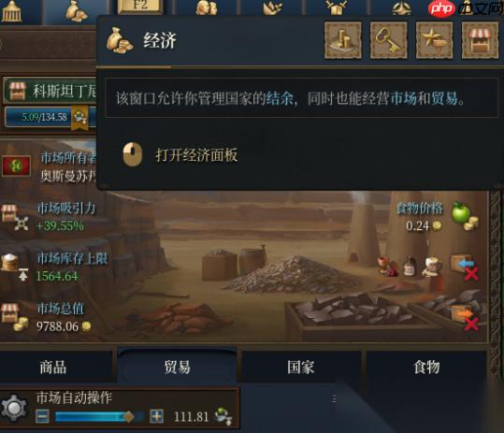Click the plus button for market automation
The width and height of the screenshot is (504, 433).
[156, 416]
